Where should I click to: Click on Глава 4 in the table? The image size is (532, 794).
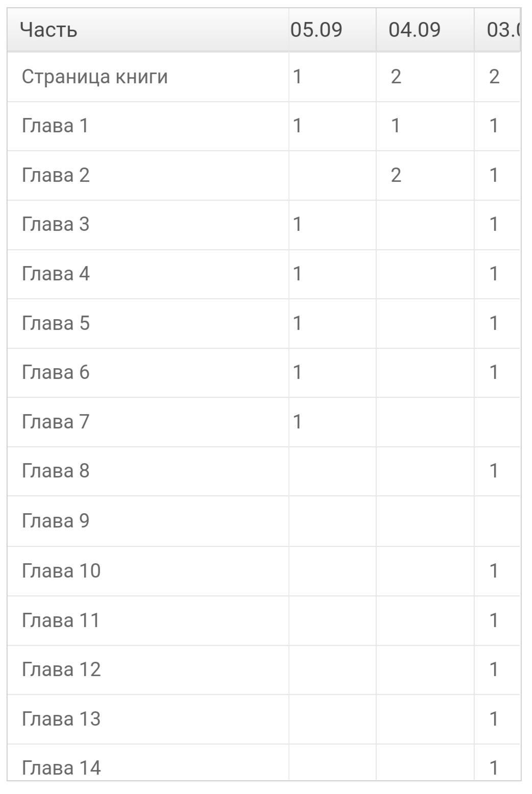coord(56,274)
